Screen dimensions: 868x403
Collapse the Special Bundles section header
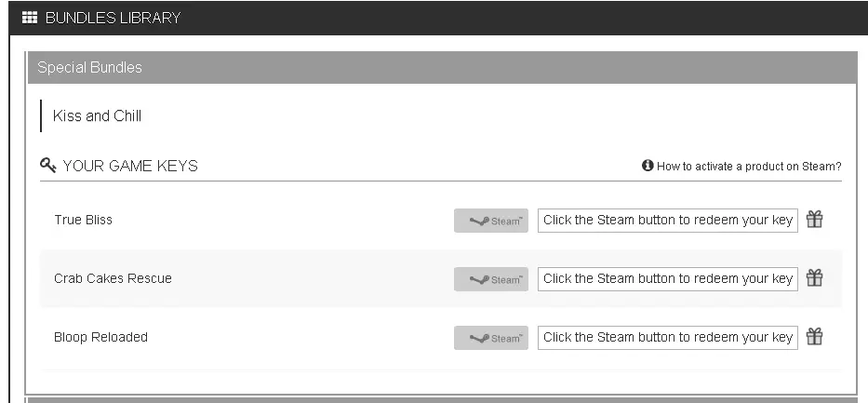click(x=442, y=68)
